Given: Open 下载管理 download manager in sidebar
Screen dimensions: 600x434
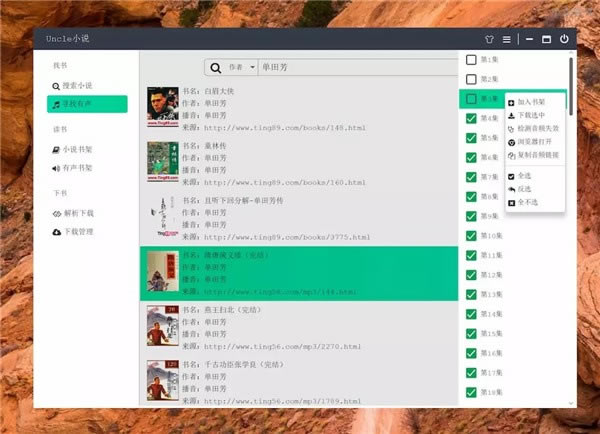Looking at the screenshot, I should coord(73,232).
